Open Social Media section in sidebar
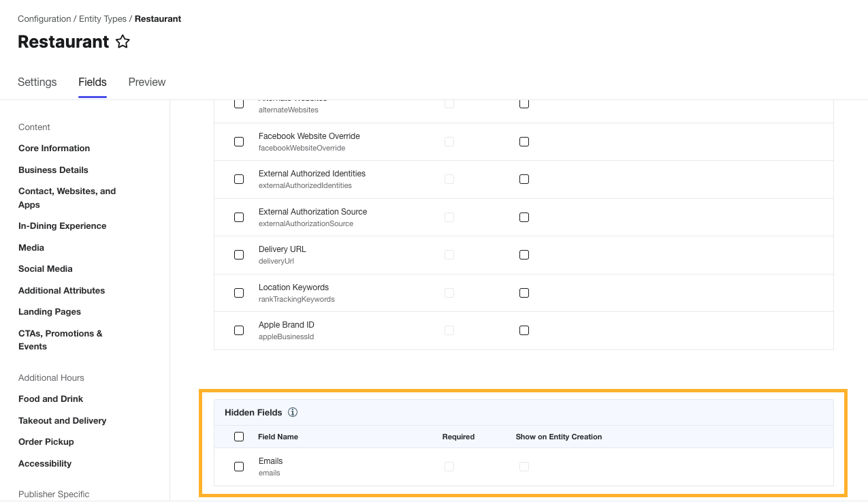Image resolution: width=868 pixels, height=502 pixels. 46,269
